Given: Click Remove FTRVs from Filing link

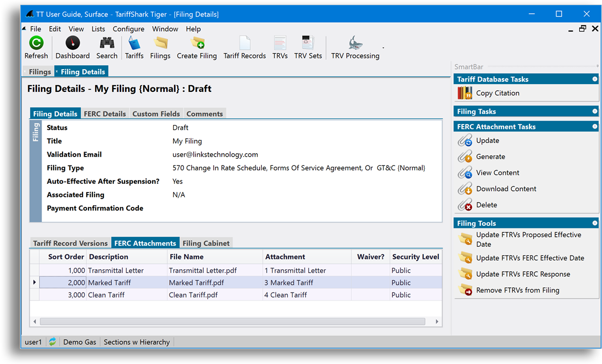Looking at the screenshot, I should 517,290.
